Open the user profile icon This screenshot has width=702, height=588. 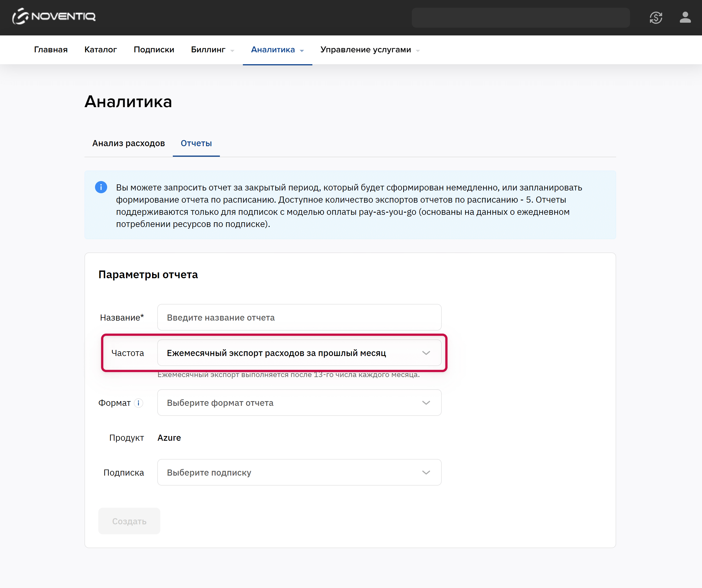tap(685, 17)
